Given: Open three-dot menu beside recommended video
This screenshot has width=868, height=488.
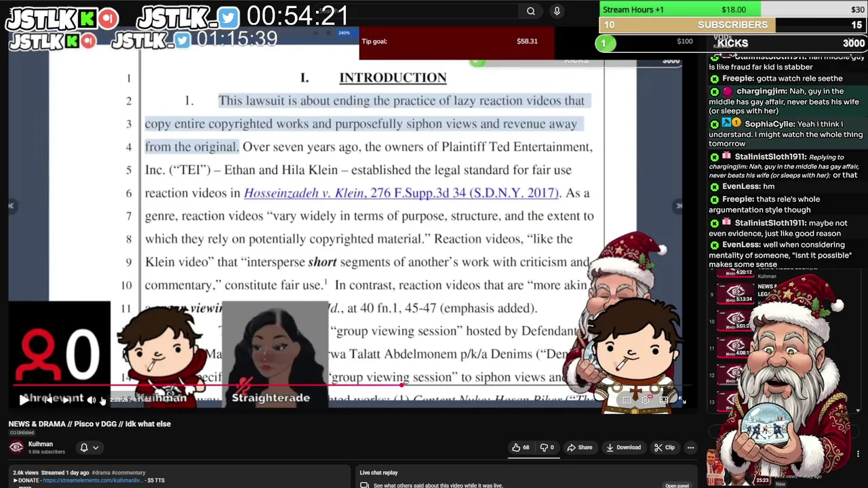Looking at the screenshot, I should 858,454.
